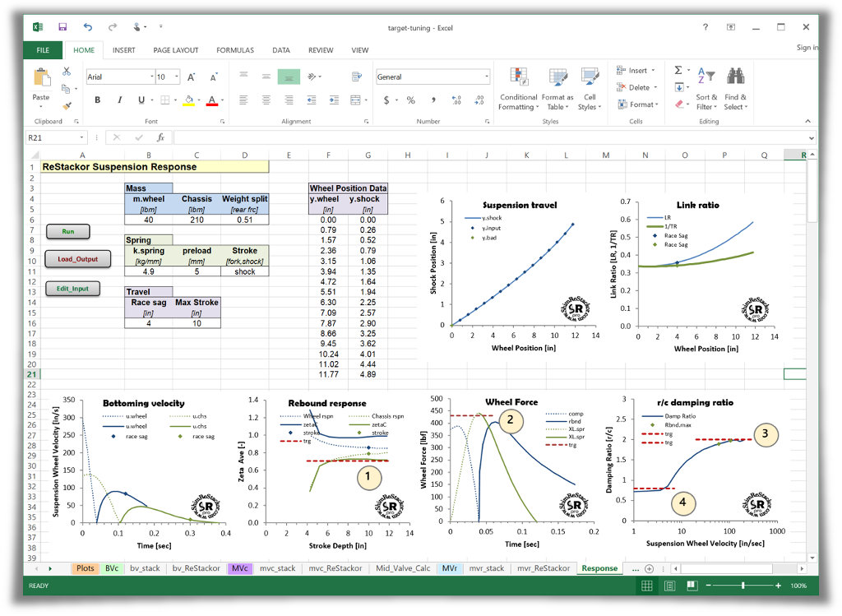This screenshot has height=616, width=842.
Task: Click the Format Painter brush icon
Action: click(x=67, y=106)
